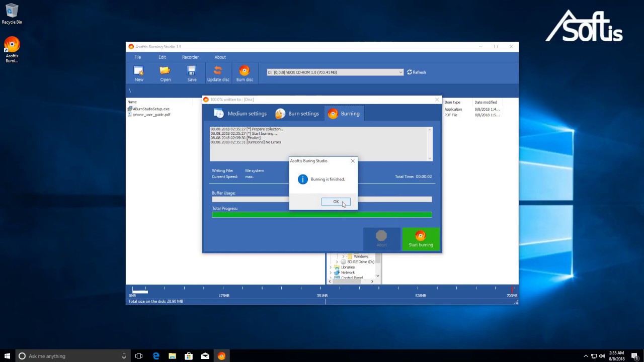Click the Cortana microphone icon
The height and width of the screenshot is (362, 644).
click(x=124, y=356)
